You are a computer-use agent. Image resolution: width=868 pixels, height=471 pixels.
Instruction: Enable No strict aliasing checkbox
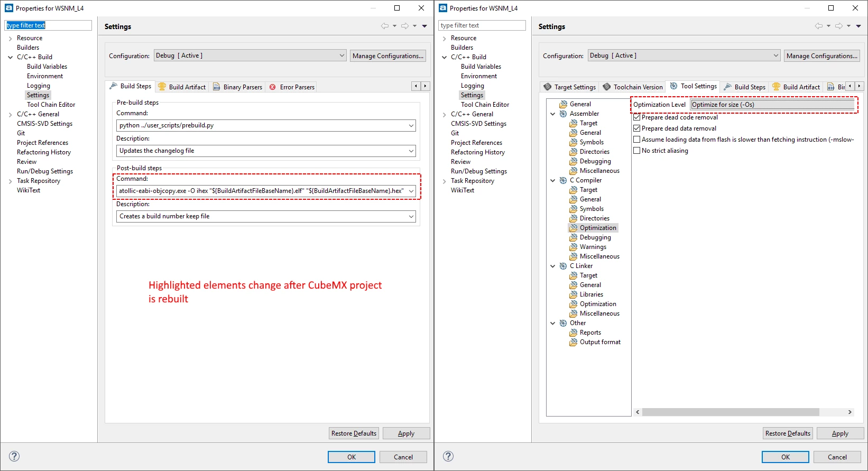(637, 151)
